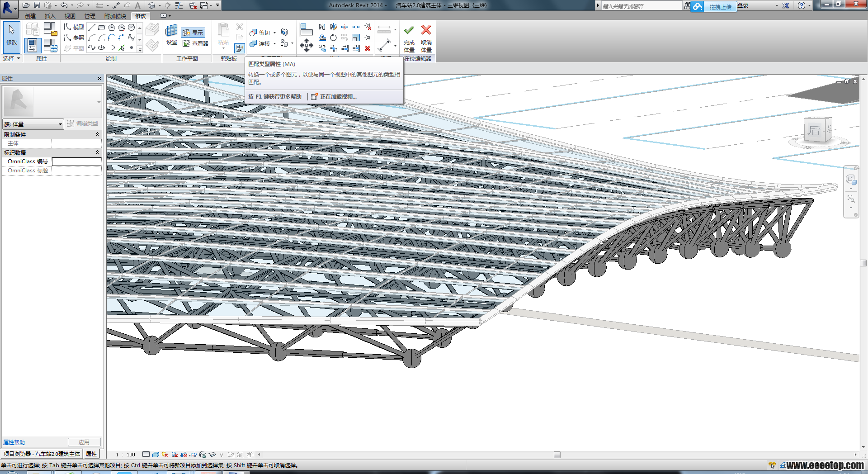The width and height of the screenshot is (868, 474).
Task: Expand the draw tools gallery
Action: coord(140,49)
